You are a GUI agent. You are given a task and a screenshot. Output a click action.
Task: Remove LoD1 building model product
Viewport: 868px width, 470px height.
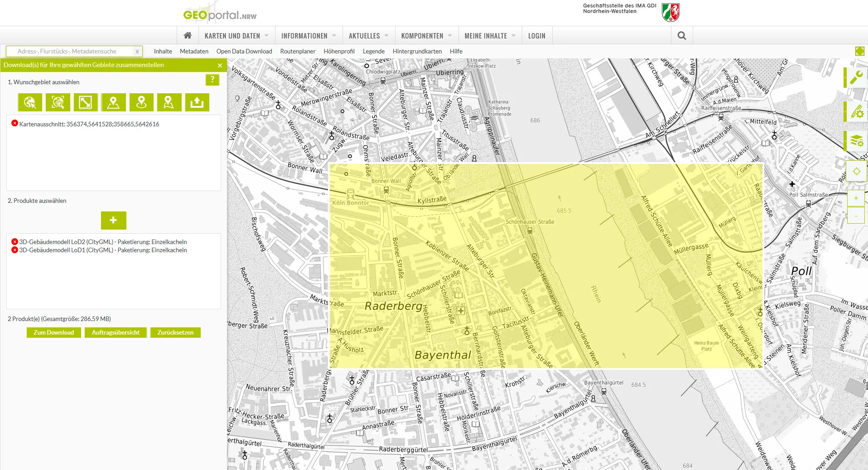14,250
